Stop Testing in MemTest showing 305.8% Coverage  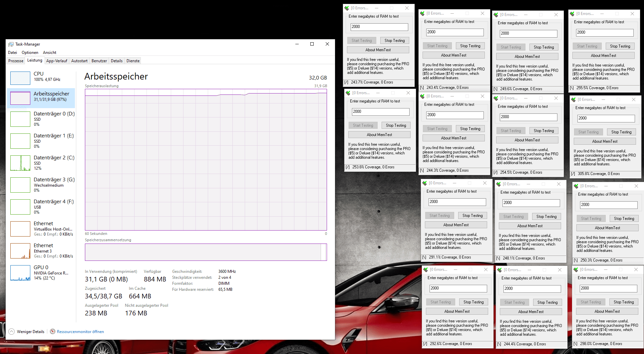tap(621, 132)
